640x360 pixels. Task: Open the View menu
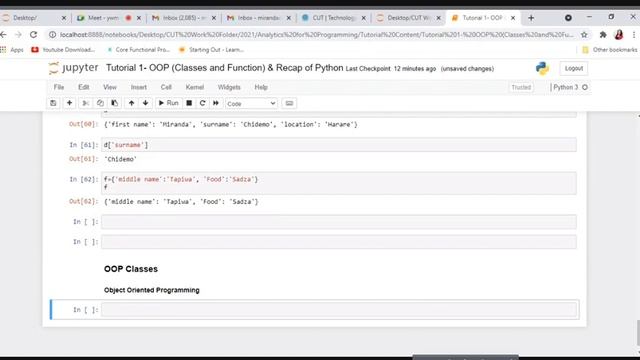click(110, 87)
